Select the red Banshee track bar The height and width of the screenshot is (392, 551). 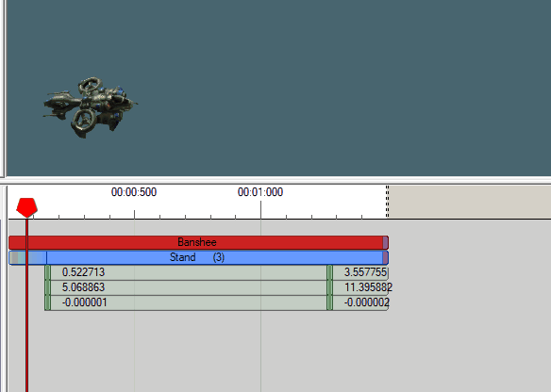pos(198,242)
